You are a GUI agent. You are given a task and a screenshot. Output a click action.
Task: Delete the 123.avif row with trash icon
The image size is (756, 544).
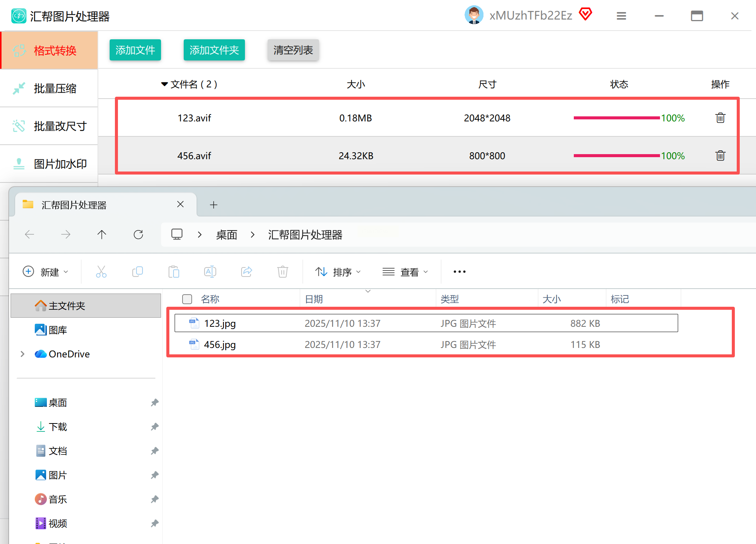coord(720,118)
